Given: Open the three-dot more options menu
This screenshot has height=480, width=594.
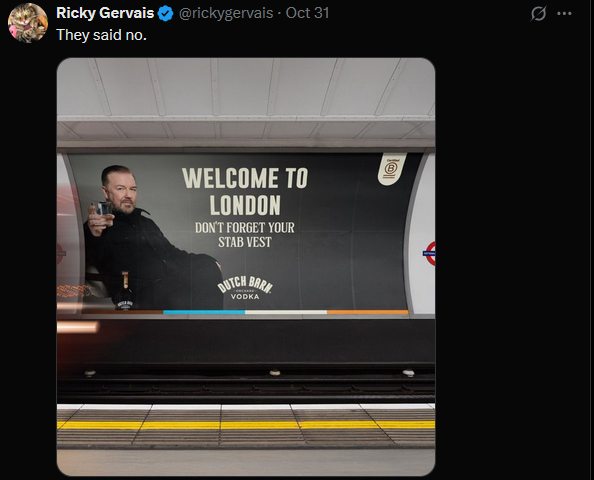Looking at the screenshot, I should pyautogui.click(x=564, y=14).
